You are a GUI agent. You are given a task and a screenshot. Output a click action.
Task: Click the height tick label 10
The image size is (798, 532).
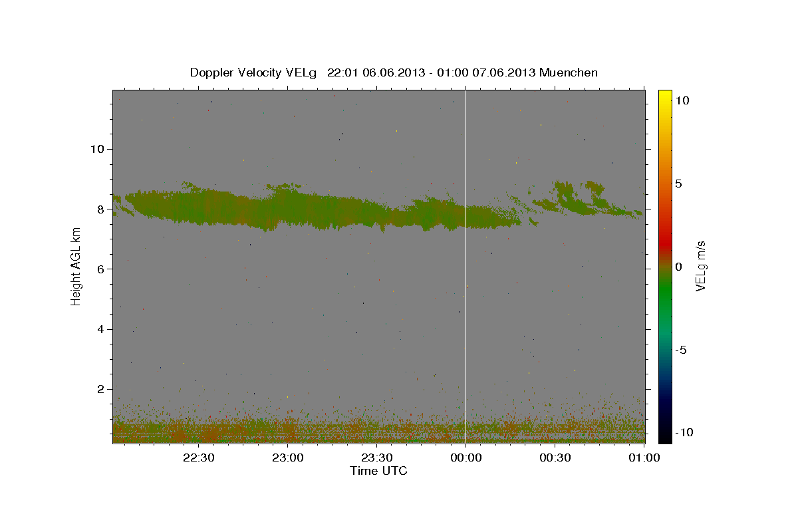coord(97,149)
